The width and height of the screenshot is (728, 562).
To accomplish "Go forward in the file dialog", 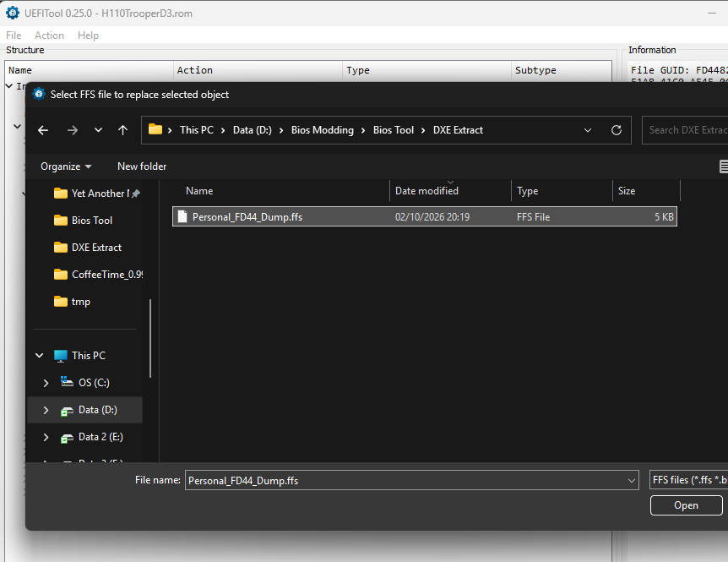I will (72, 130).
